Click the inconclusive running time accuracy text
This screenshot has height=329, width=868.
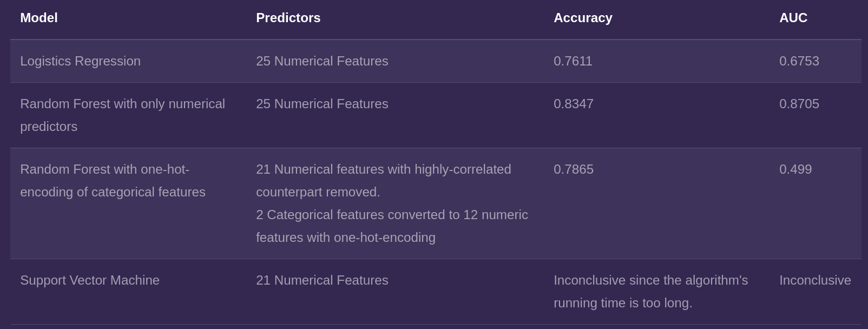(651, 292)
